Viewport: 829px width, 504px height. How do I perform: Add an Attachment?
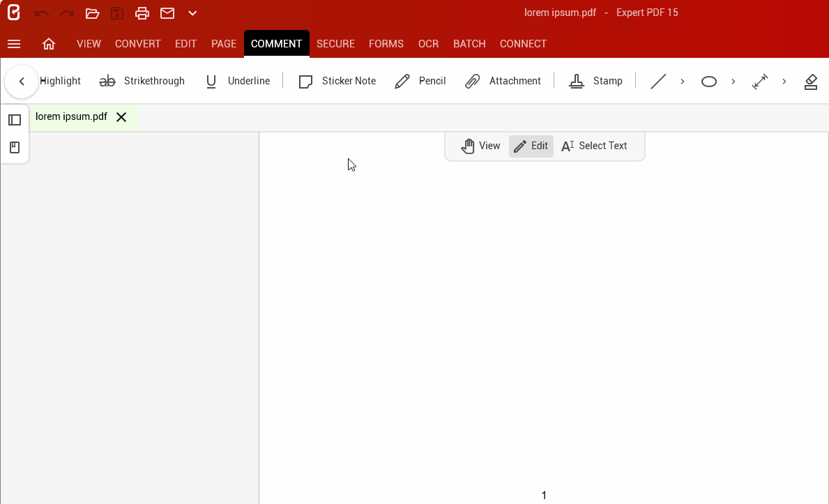click(x=503, y=81)
